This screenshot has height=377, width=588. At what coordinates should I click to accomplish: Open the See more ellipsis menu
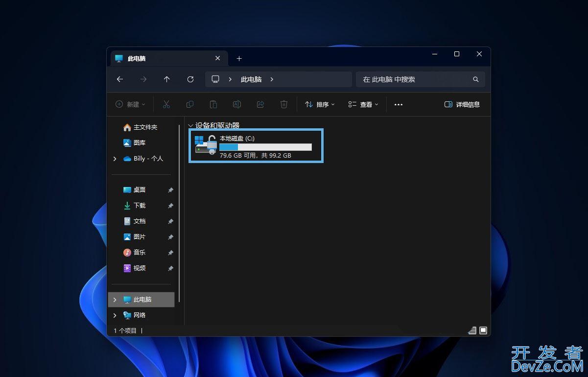(399, 104)
